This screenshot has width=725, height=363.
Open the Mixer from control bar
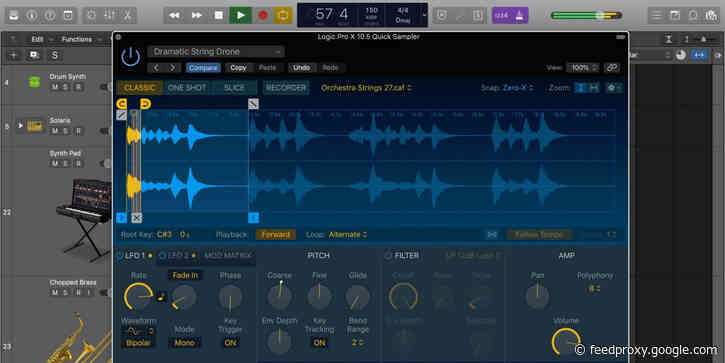click(110, 15)
